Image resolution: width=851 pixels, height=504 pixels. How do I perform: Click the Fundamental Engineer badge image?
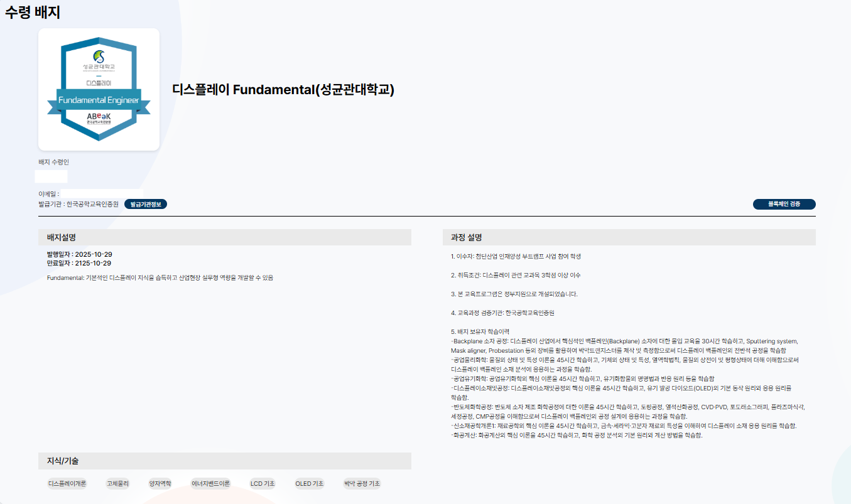99,89
